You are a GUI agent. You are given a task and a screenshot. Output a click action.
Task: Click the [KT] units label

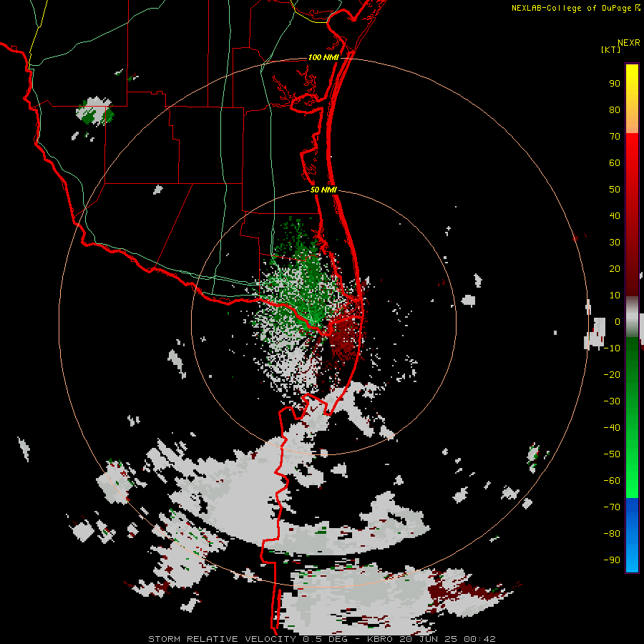pos(611,49)
